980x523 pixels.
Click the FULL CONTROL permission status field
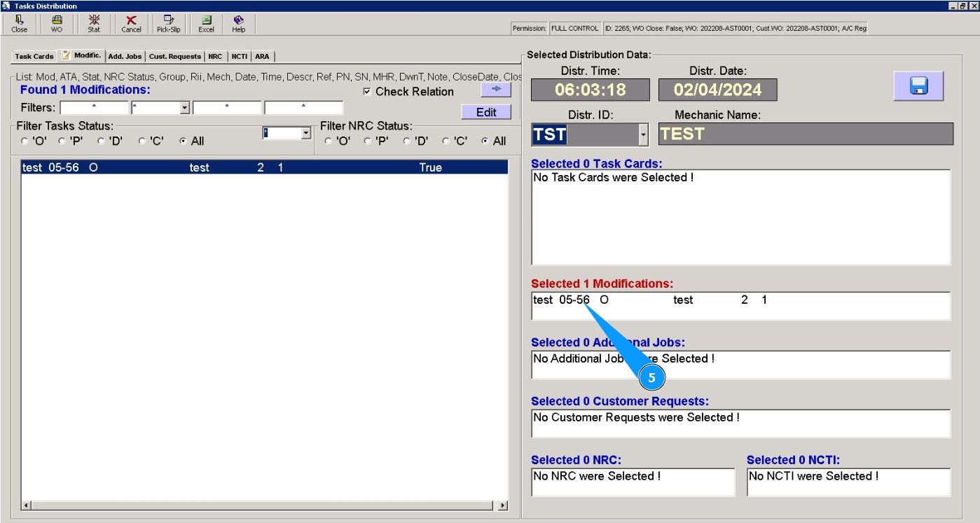(574, 29)
